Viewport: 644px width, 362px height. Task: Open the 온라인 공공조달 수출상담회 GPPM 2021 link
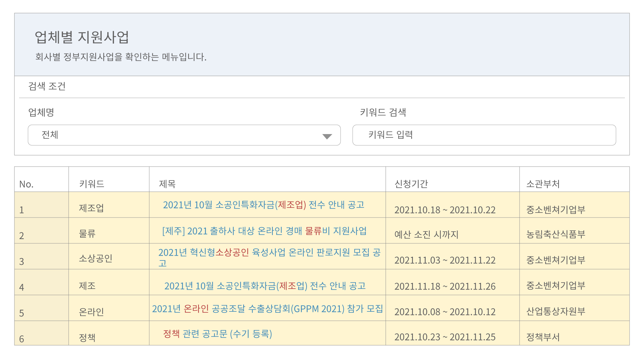[267, 309]
